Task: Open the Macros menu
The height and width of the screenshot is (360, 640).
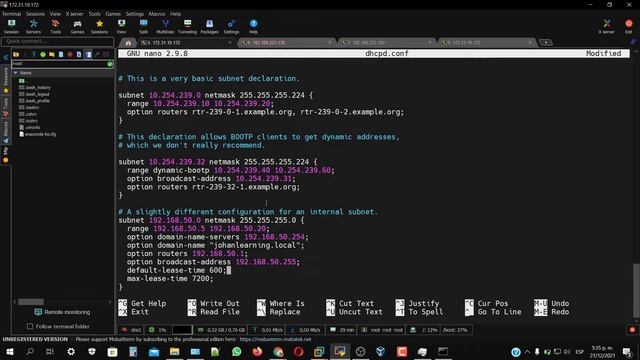Action: (157, 14)
